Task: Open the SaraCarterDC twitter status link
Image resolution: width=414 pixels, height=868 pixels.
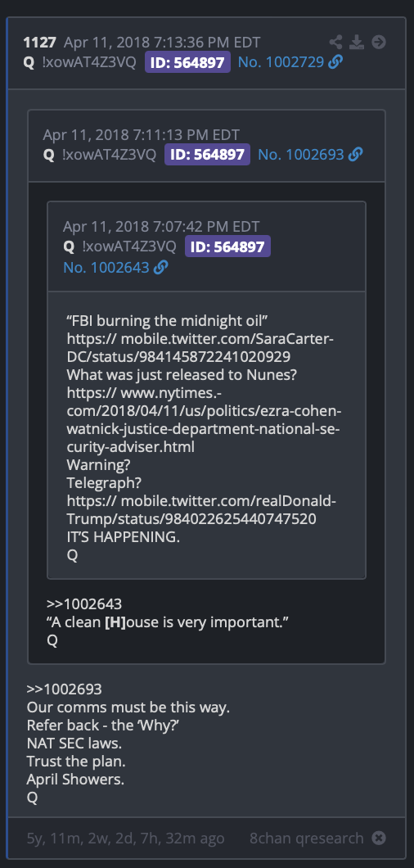Action: click(x=200, y=348)
